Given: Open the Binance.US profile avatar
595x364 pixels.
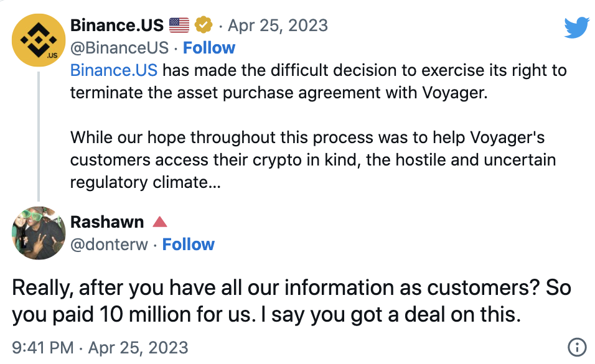Looking at the screenshot, I should [39, 40].
